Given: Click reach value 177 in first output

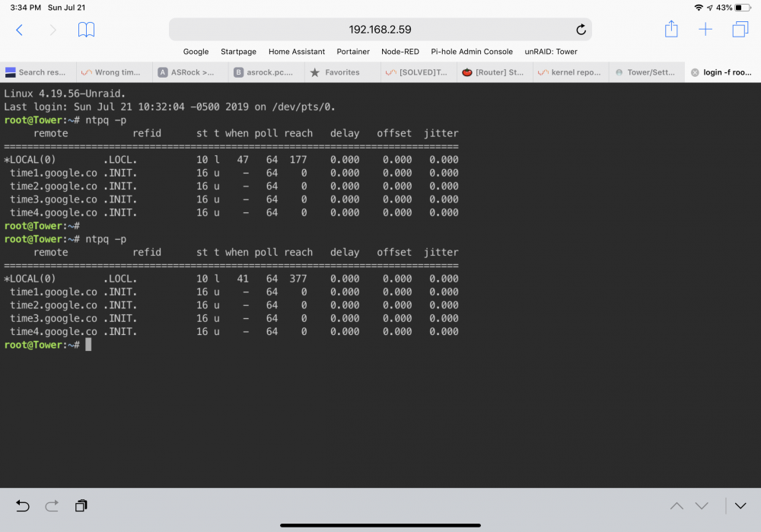Looking at the screenshot, I should (x=298, y=160).
